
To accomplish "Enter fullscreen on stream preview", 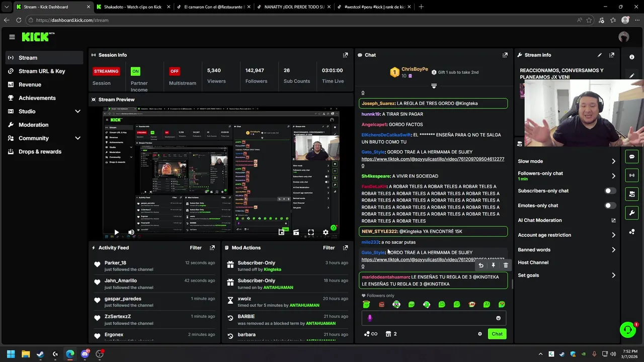I will coord(311,232).
